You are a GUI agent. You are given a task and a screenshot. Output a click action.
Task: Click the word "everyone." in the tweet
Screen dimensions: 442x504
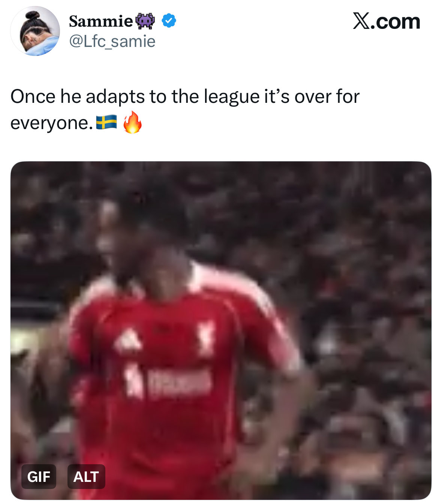coord(52,123)
